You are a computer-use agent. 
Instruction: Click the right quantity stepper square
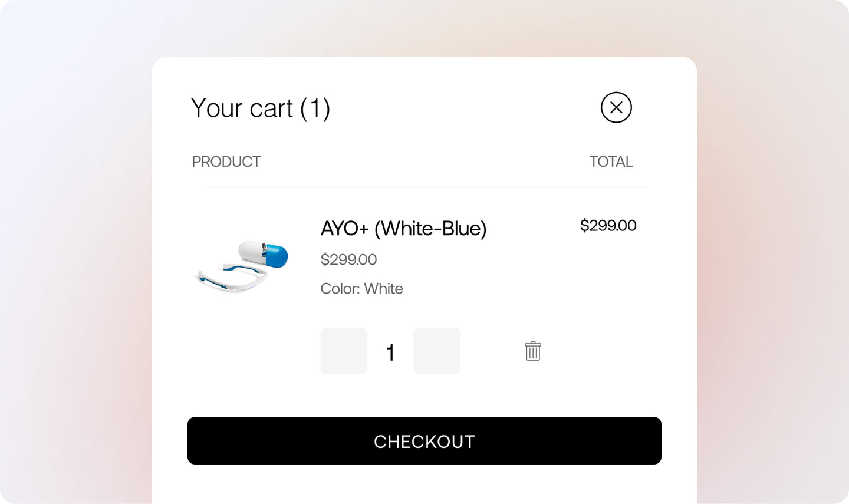pos(437,351)
